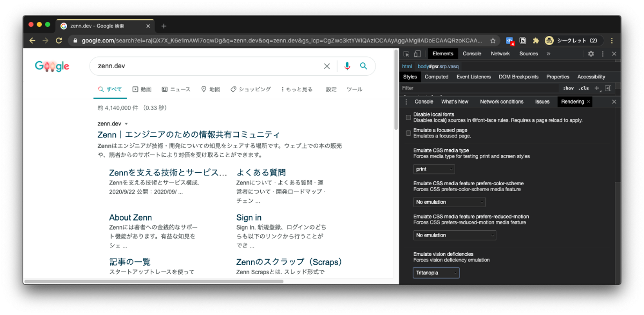This screenshot has width=644, height=315.
Task: Submit search with the blue magnifier icon
Action: (364, 66)
